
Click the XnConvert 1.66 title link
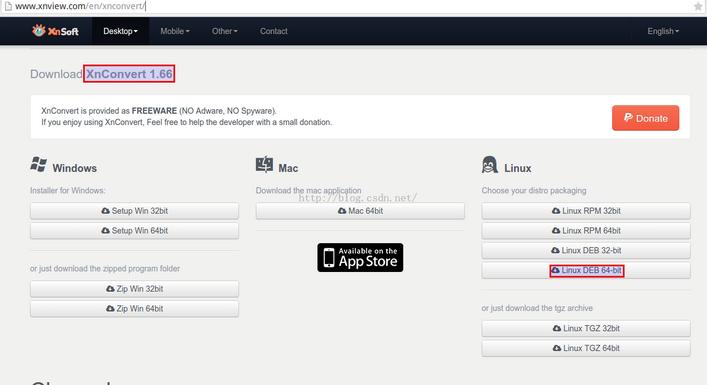coord(129,74)
